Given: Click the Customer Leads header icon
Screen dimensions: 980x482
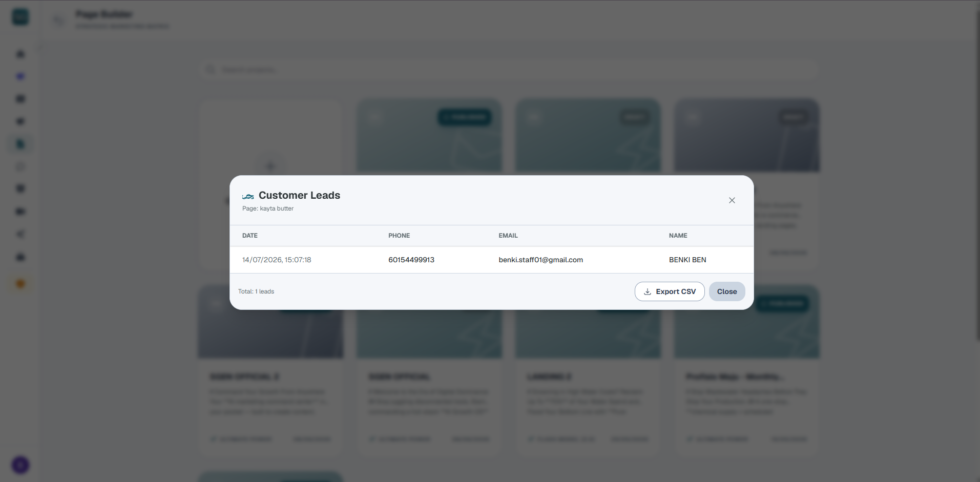Looking at the screenshot, I should pos(248,196).
